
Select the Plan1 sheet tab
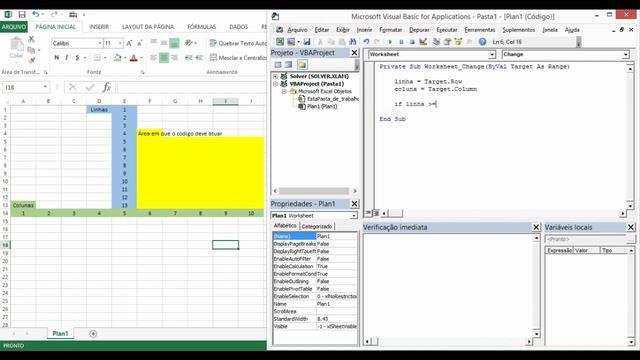tap(60, 334)
